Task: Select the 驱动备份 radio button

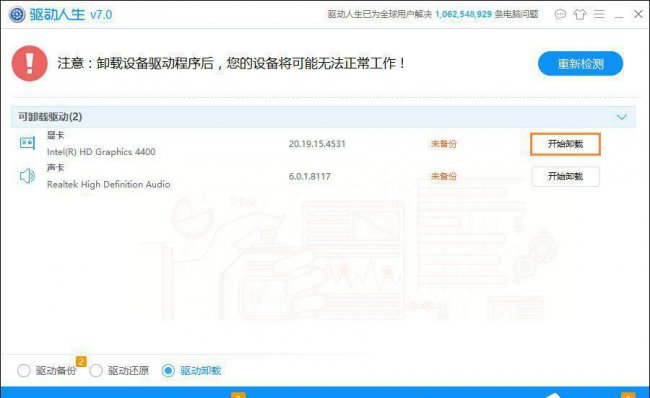Action: point(24,370)
